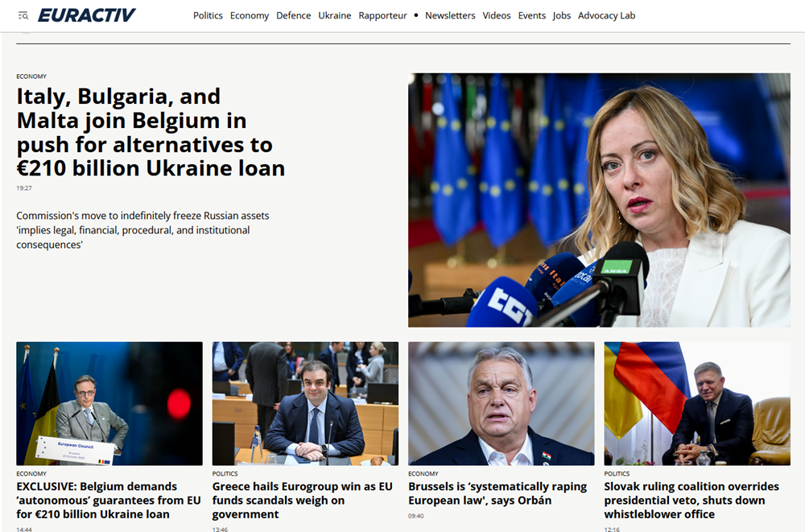Go to the Videos page
805x532 pixels.
[x=497, y=15]
